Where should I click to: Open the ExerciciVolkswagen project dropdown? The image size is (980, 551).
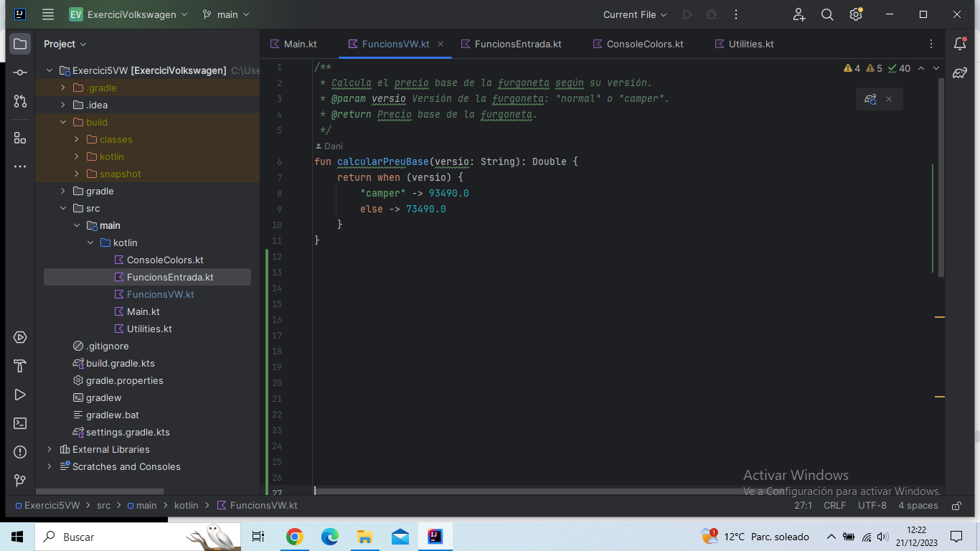(128, 14)
